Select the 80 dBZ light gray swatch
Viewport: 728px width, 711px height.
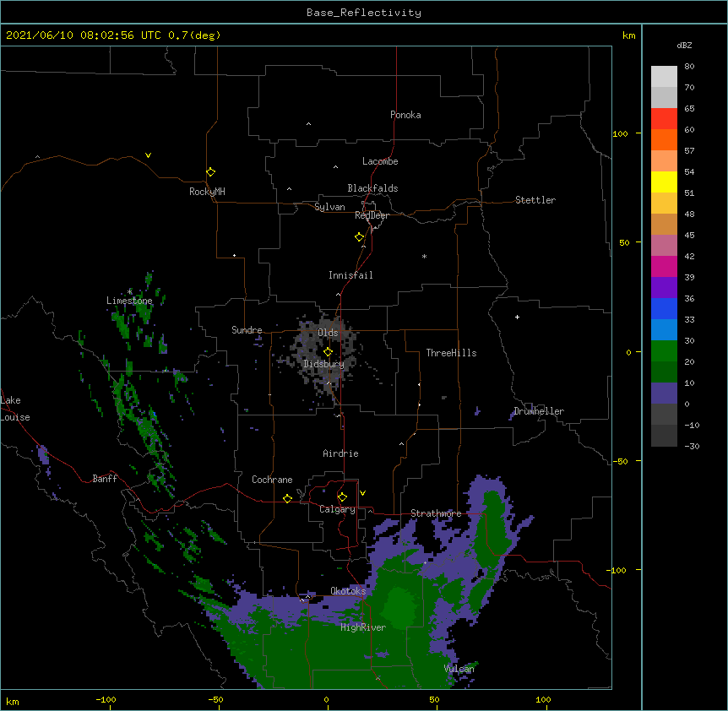click(x=664, y=77)
